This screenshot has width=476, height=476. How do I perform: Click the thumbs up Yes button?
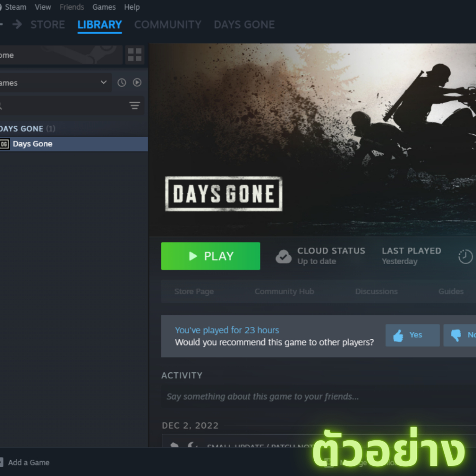[412, 335]
